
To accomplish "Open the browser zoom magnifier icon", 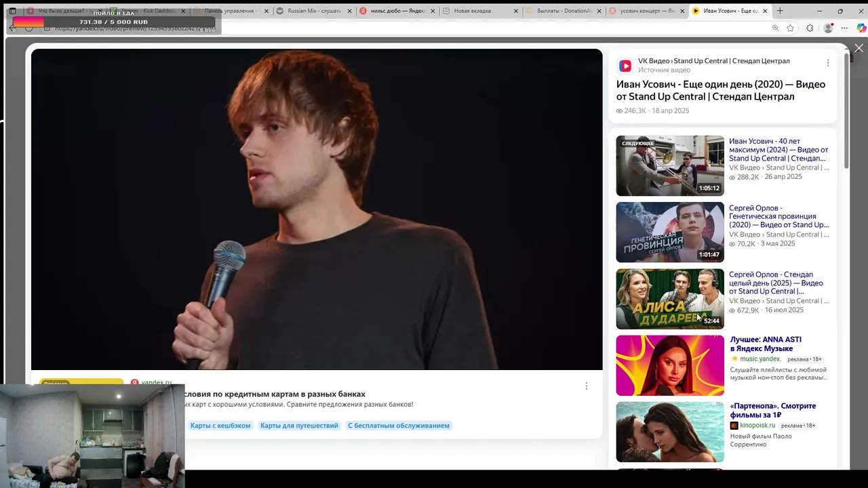I will 775,28.
